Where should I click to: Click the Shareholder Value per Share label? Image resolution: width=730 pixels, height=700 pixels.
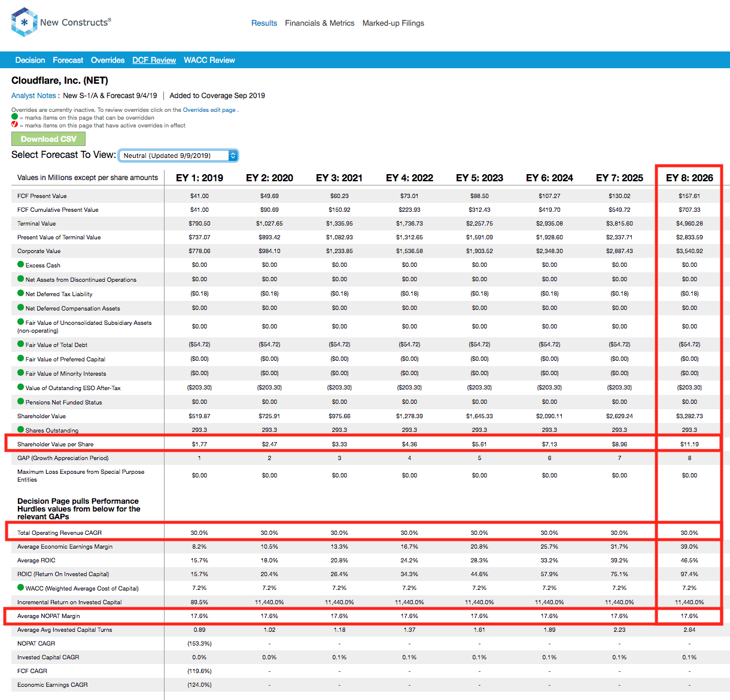55,445
